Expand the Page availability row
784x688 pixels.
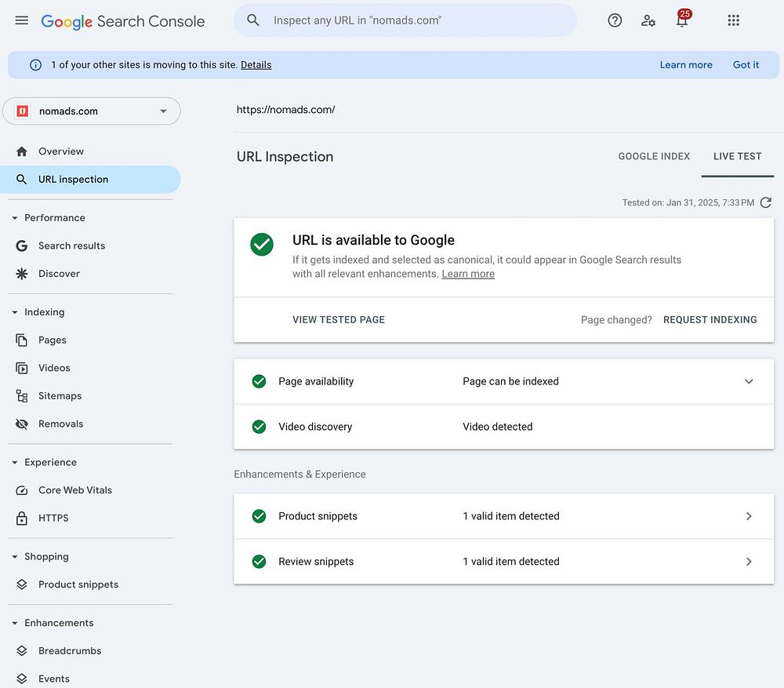point(749,381)
